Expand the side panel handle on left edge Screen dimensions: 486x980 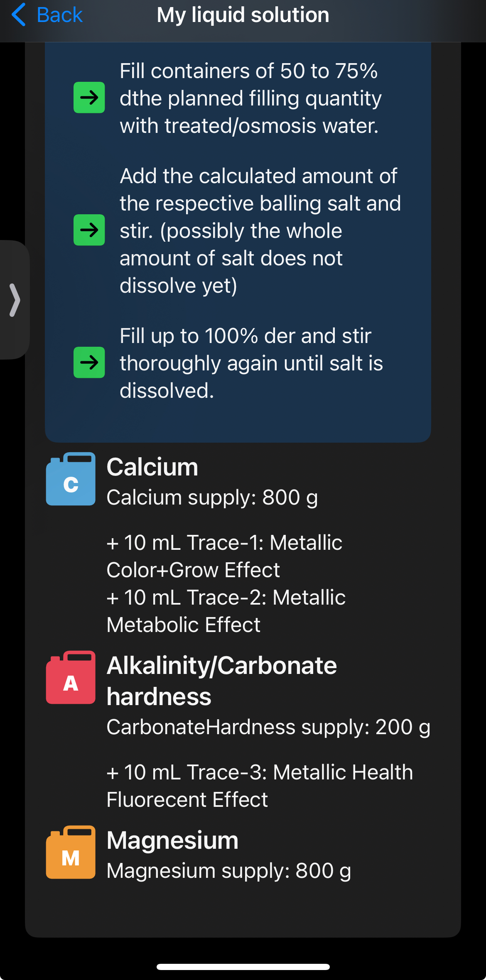(x=15, y=300)
